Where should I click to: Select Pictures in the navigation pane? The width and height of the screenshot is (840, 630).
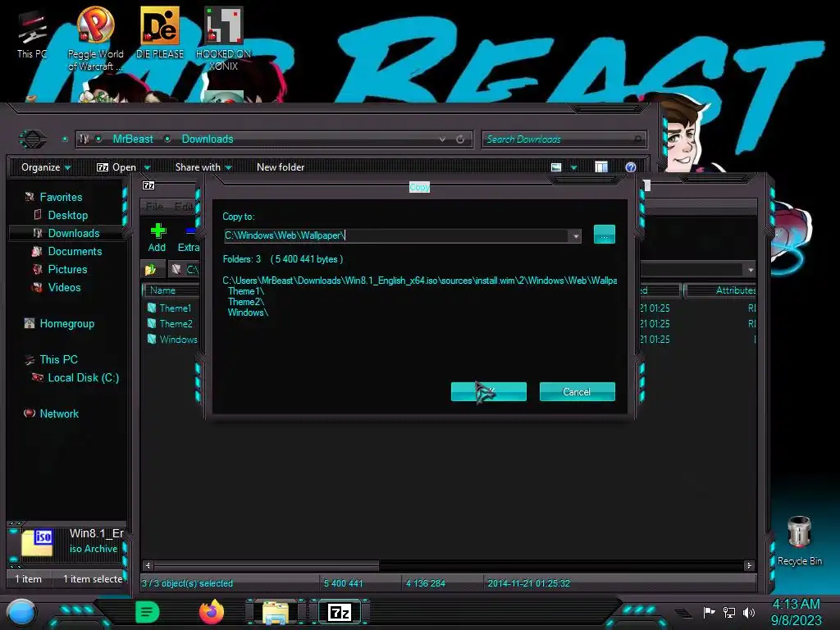point(67,269)
